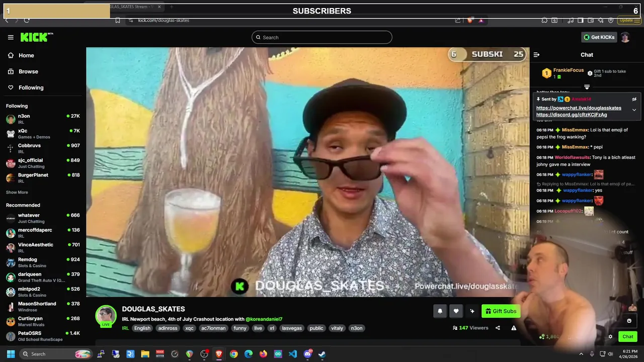Viewport: 644px width, 362px height.
Task: Open whatever channel in Recommended
Action: (x=43, y=218)
